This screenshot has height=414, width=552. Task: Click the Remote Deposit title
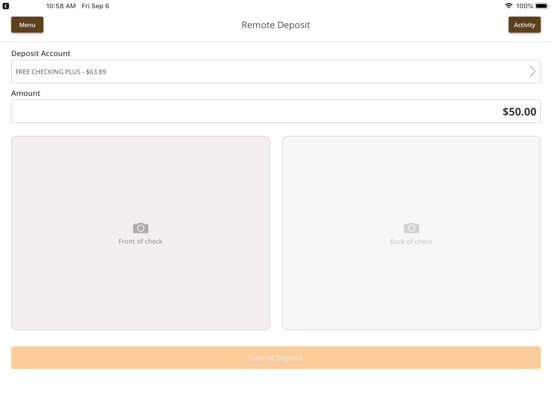click(276, 25)
